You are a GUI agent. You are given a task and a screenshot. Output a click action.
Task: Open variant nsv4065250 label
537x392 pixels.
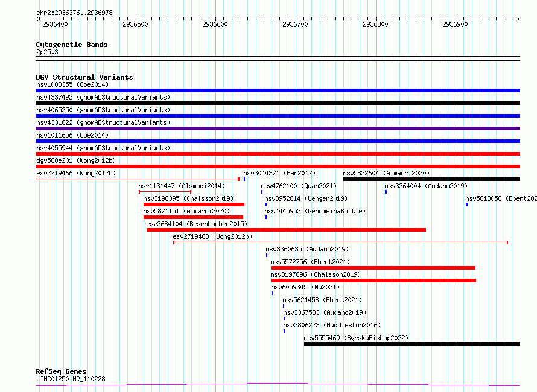click(103, 110)
